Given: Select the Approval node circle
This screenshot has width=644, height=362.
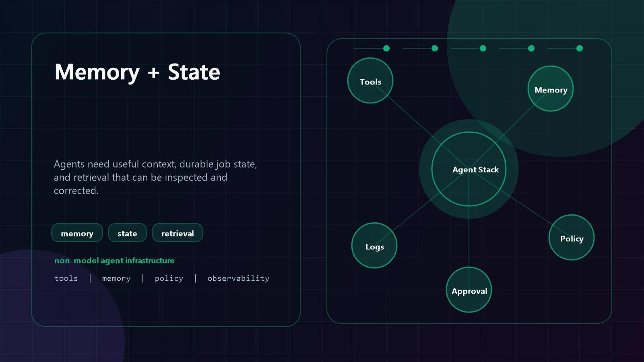Looking at the screenshot, I should click(469, 290).
